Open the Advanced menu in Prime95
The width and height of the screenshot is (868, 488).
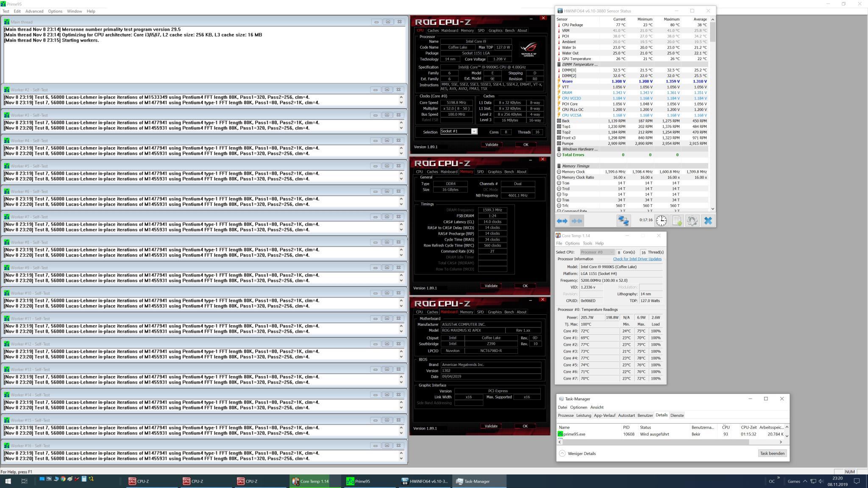34,11
